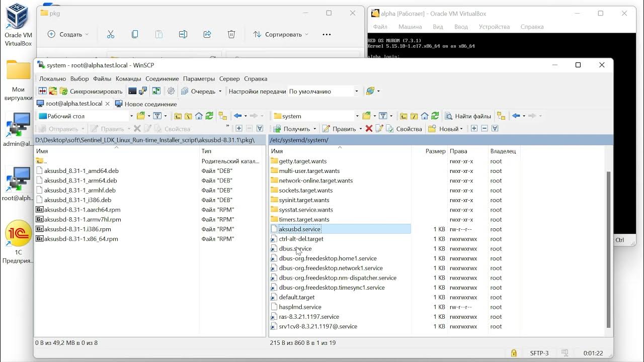Go to home directory in remote panel
The image size is (644, 362).
pyautogui.click(x=425, y=116)
